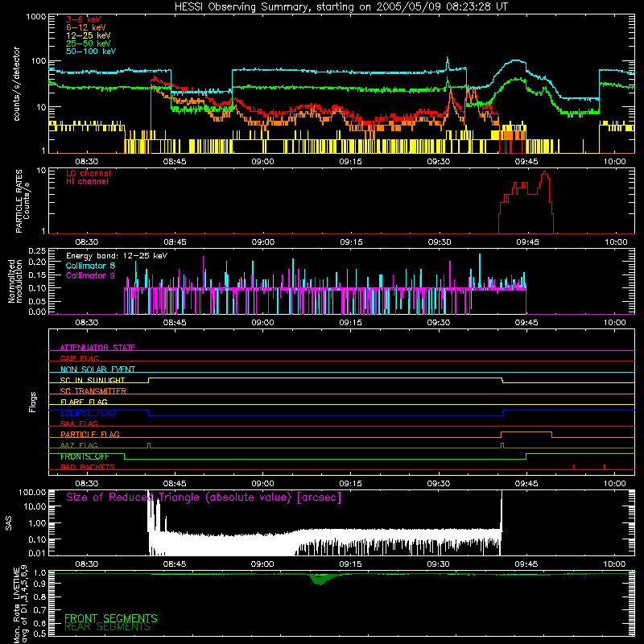Click the 1000 tick on counts axis
This screenshot has width=644, height=644.
click(x=35, y=17)
